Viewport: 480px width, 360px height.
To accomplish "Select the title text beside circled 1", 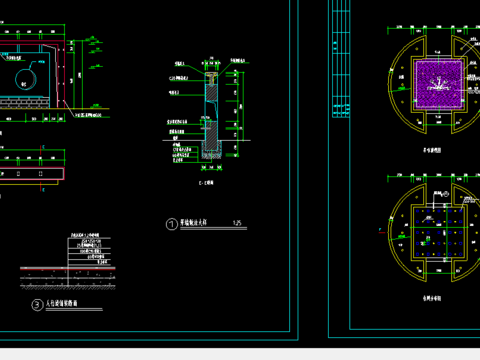I will tap(193, 222).
